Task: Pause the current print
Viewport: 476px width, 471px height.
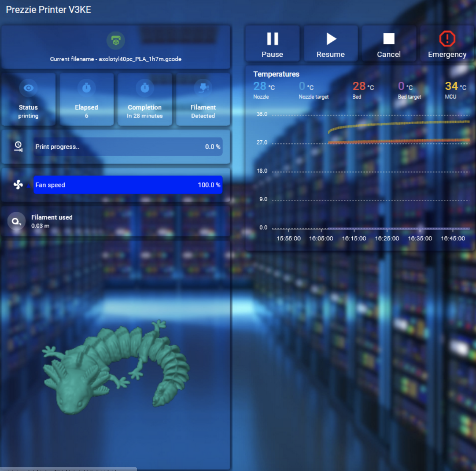Action: [272, 44]
